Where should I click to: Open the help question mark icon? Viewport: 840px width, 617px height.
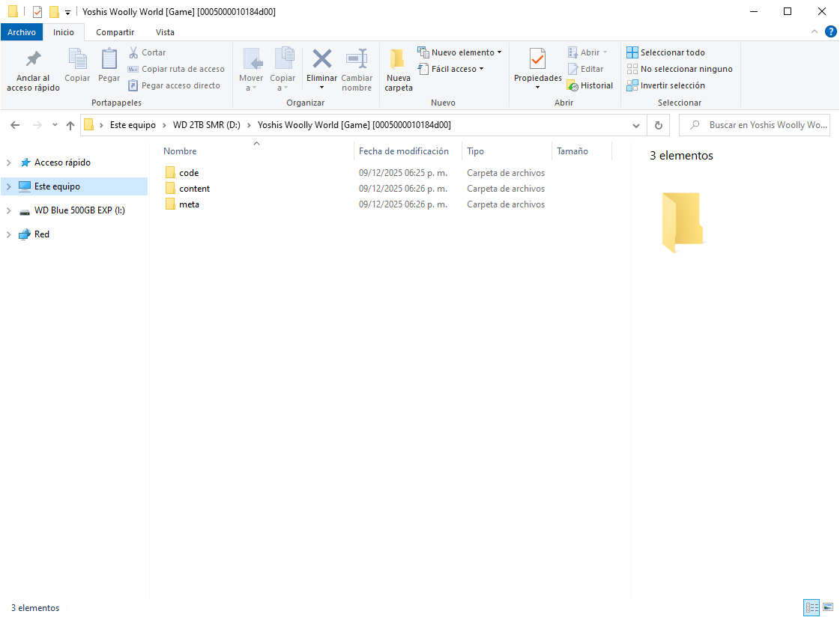830,31
